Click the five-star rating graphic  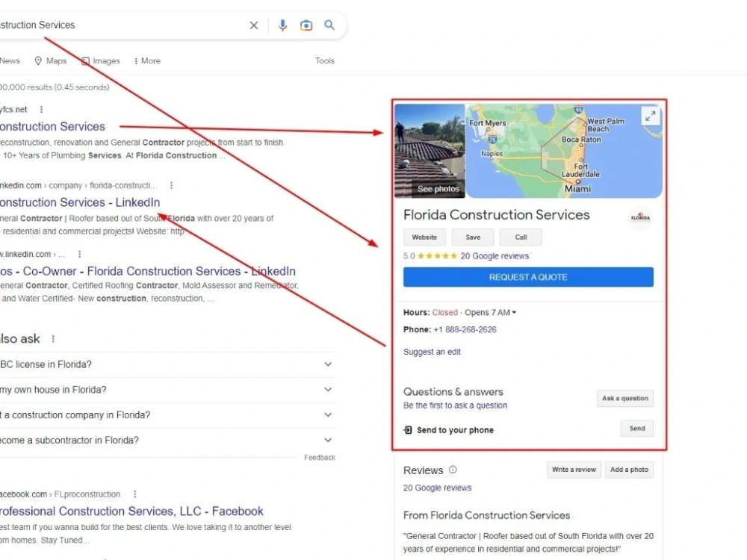click(437, 256)
